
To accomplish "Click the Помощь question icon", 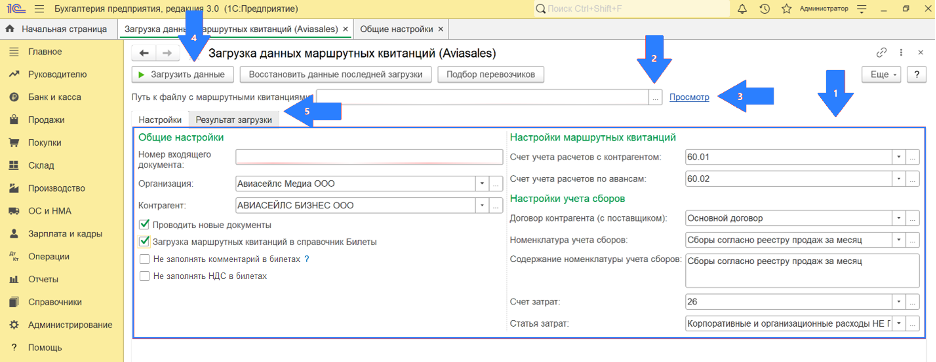I will point(14,348).
